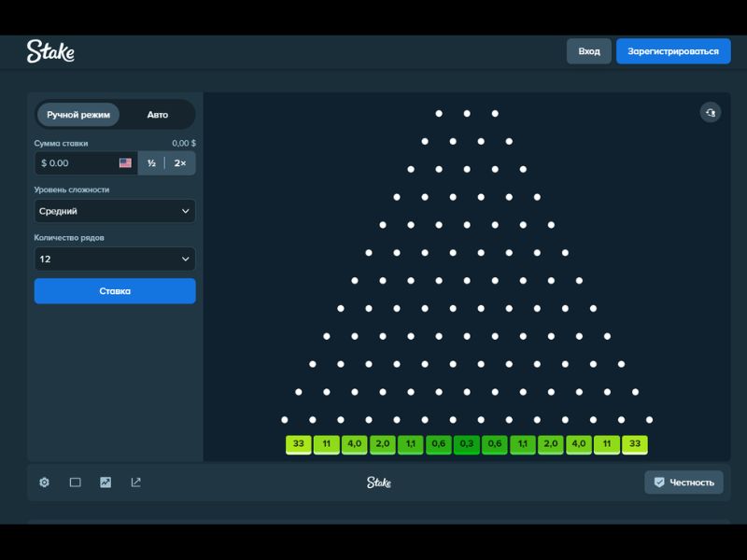Image resolution: width=747 pixels, height=560 pixels.
Task: Click the US flag currency icon
Action: [125, 163]
